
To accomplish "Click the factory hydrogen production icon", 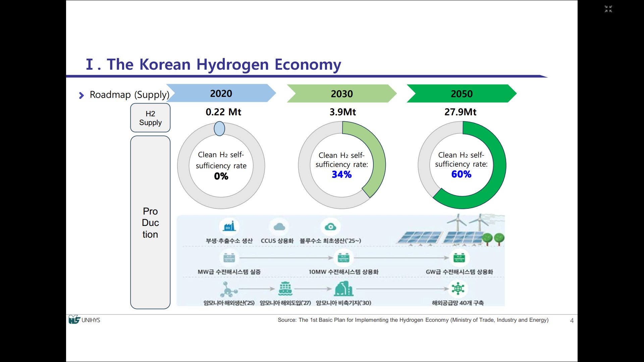I will pyautogui.click(x=229, y=227).
